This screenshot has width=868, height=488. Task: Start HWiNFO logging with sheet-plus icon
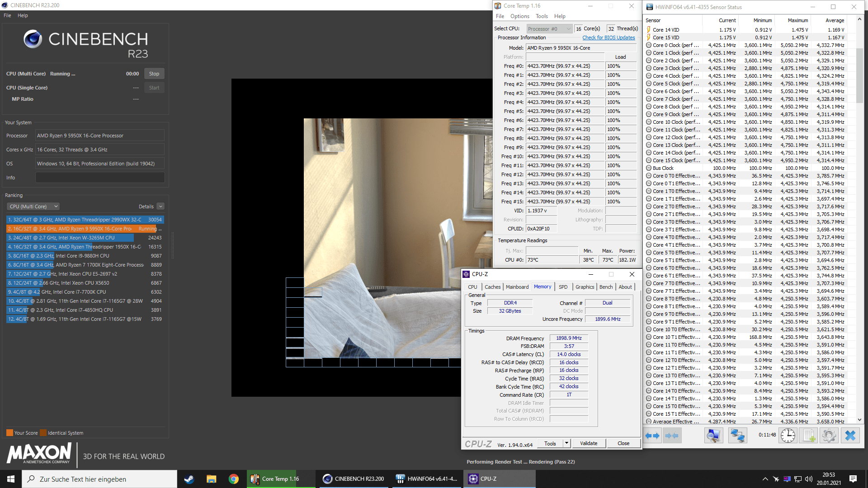click(x=808, y=436)
